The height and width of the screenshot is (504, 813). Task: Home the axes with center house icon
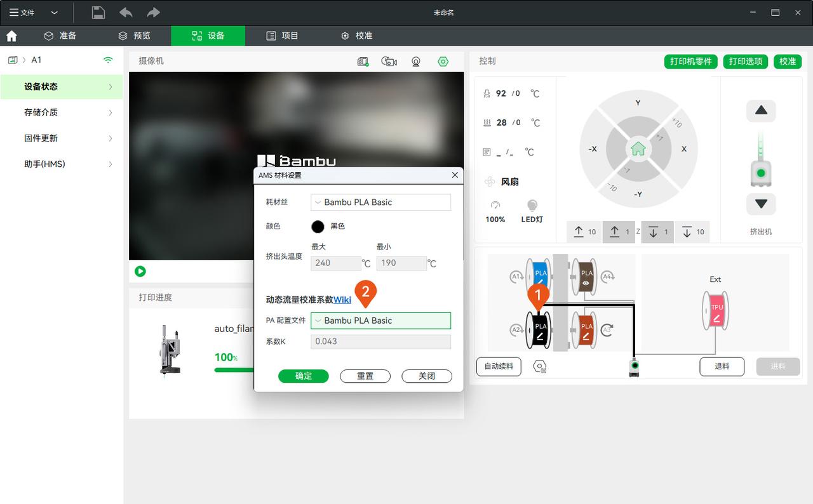tap(638, 149)
